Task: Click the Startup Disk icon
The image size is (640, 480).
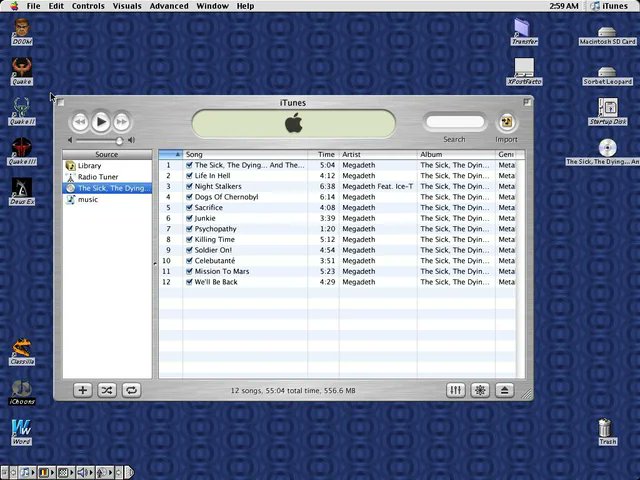Action: coord(608,111)
